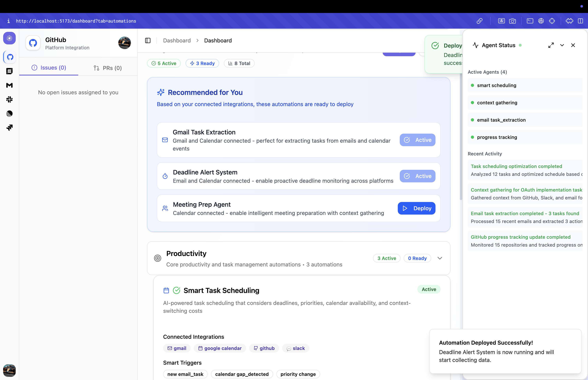The width and height of the screenshot is (588, 380).
Task: Switch to the PRs (0) tab
Action: click(x=107, y=68)
